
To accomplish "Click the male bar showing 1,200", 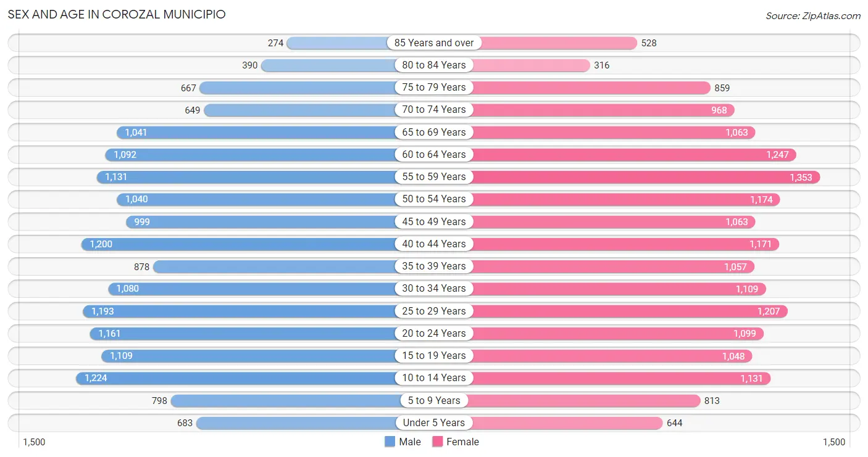I will (257, 244).
